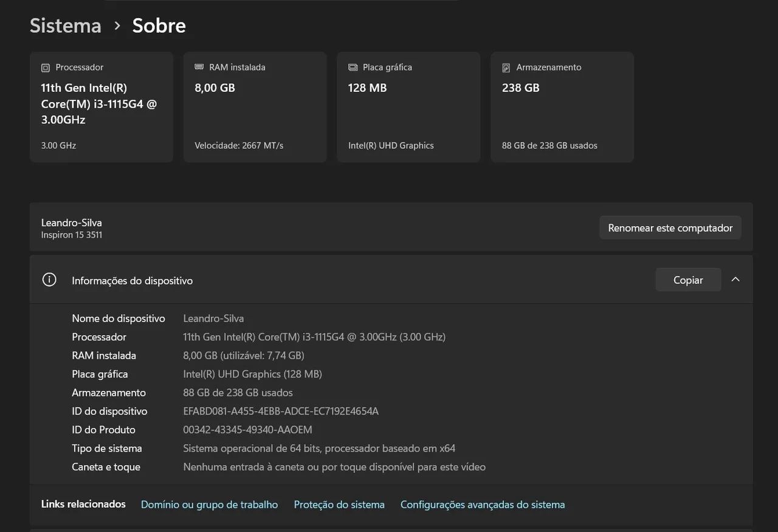
Task: Click 3.00 GHz text in processor card
Action: pyautogui.click(x=58, y=145)
